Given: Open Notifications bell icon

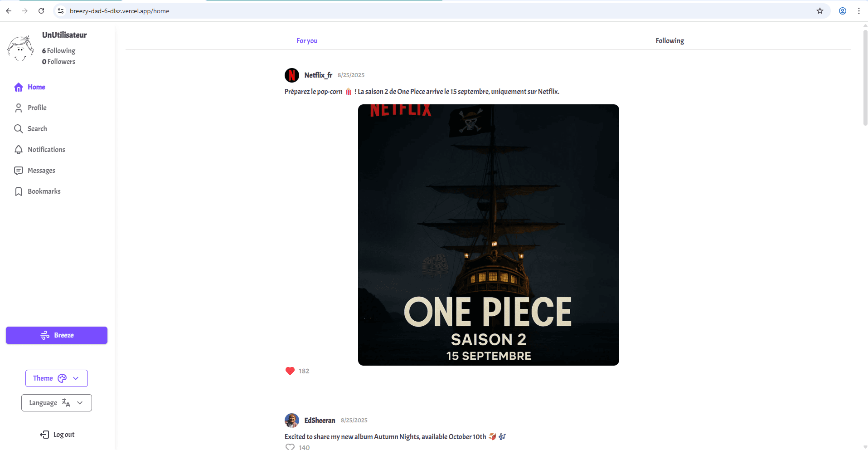Looking at the screenshot, I should (19, 150).
